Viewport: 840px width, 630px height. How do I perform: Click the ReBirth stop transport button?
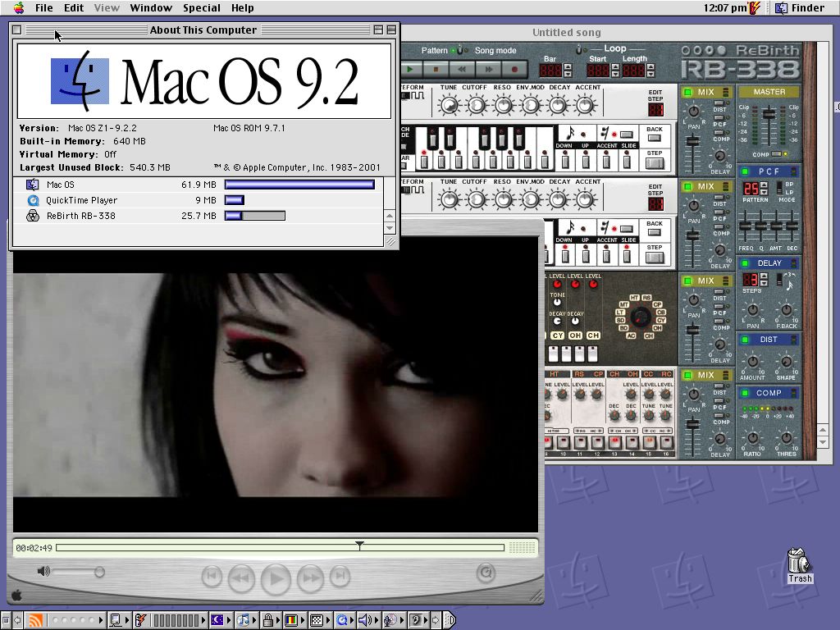point(436,69)
